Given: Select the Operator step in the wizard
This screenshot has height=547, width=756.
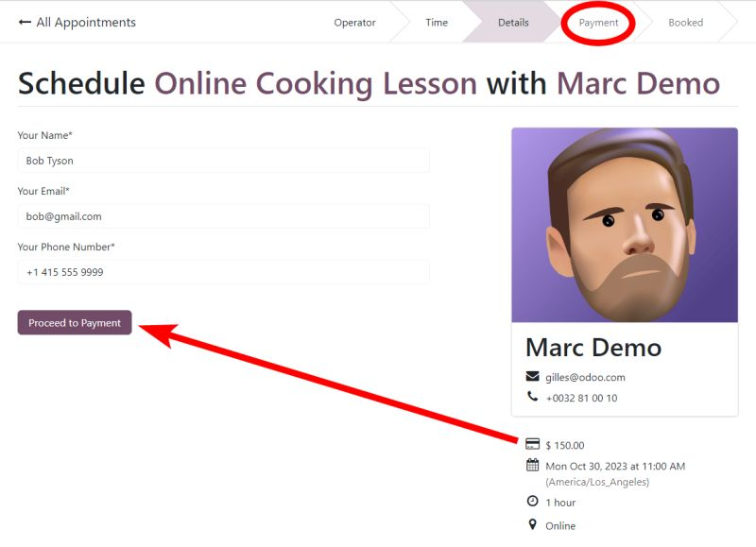Looking at the screenshot, I should (354, 23).
